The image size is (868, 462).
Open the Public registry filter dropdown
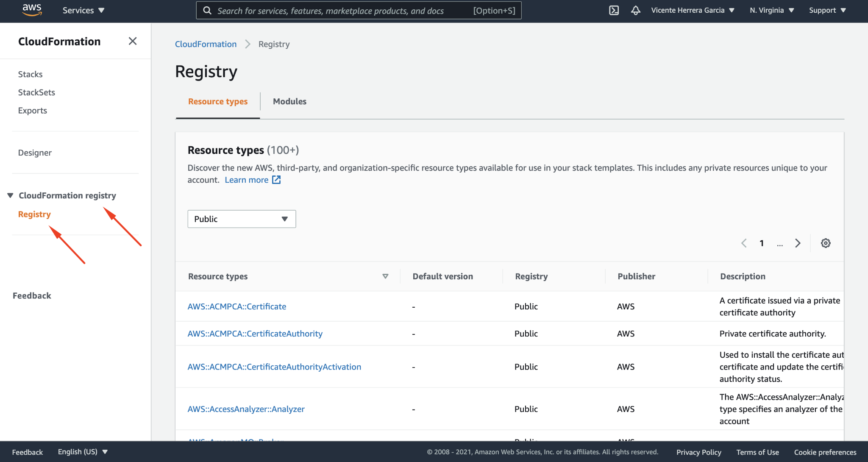click(242, 219)
